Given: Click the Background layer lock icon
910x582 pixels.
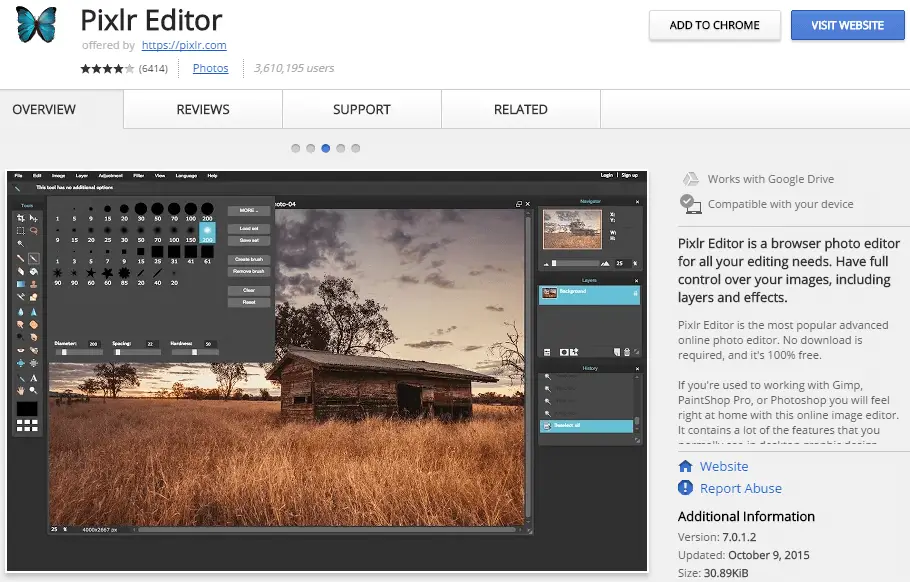Looking at the screenshot, I should click(635, 294).
